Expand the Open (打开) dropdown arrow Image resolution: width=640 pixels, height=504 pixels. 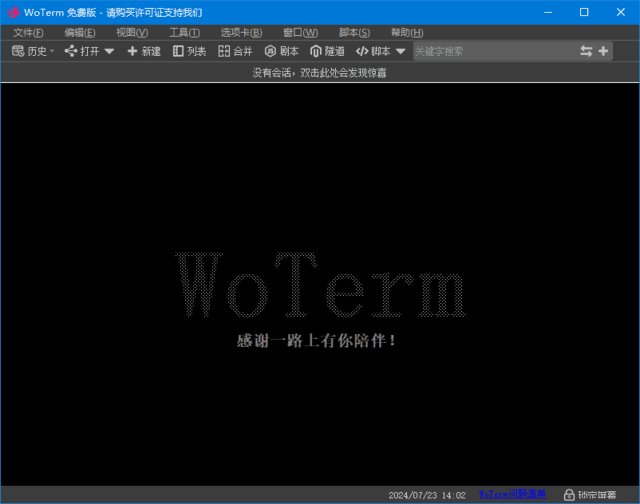[x=109, y=51]
